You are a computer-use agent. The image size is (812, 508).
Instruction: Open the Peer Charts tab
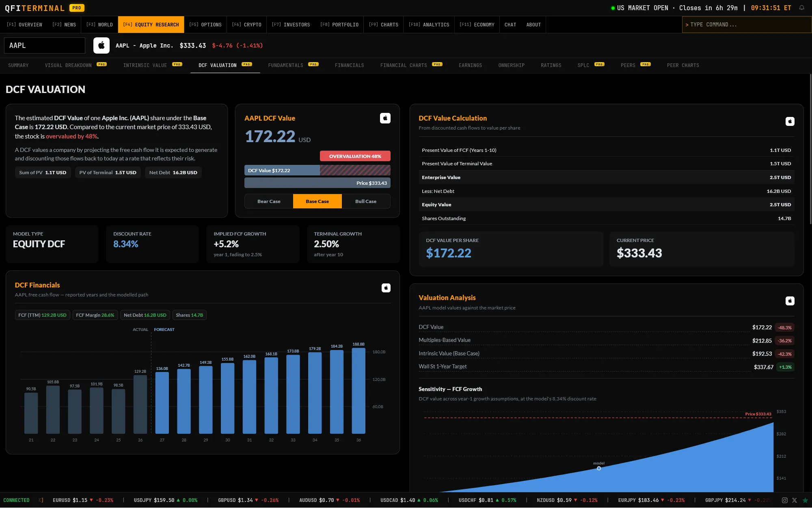click(x=683, y=65)
